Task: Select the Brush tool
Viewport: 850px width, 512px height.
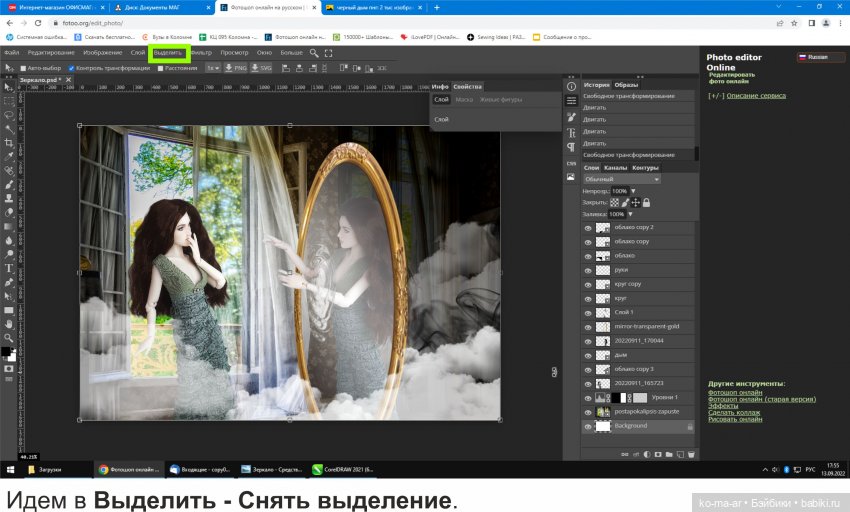Action: coord(9,185)
